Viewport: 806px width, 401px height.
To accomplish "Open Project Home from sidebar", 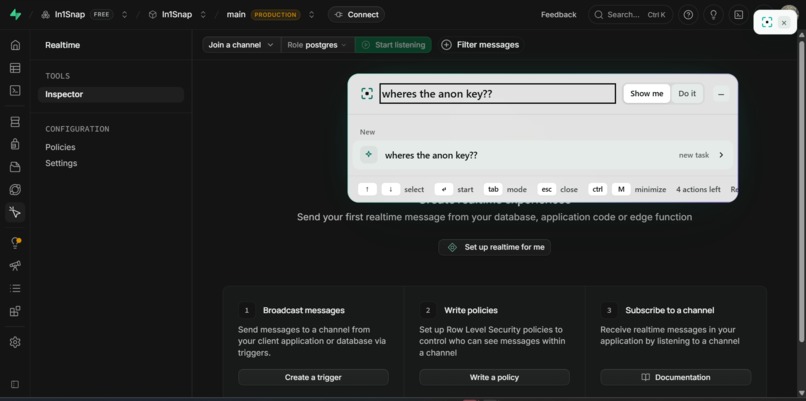I will click(x=15, y=45).
